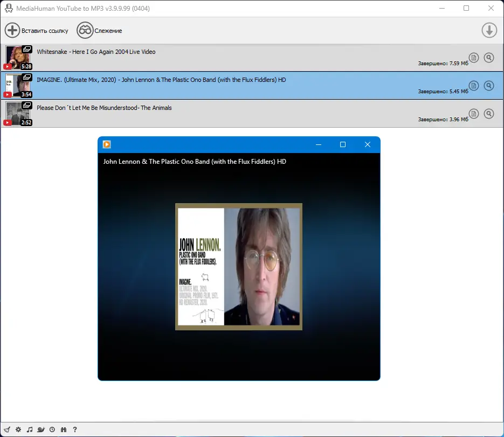Click the MediaHuman app icon in title bar

(x=9, y=9)
